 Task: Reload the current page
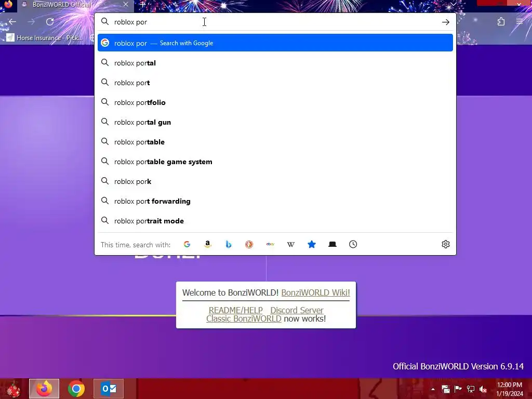tap(50, 22)
